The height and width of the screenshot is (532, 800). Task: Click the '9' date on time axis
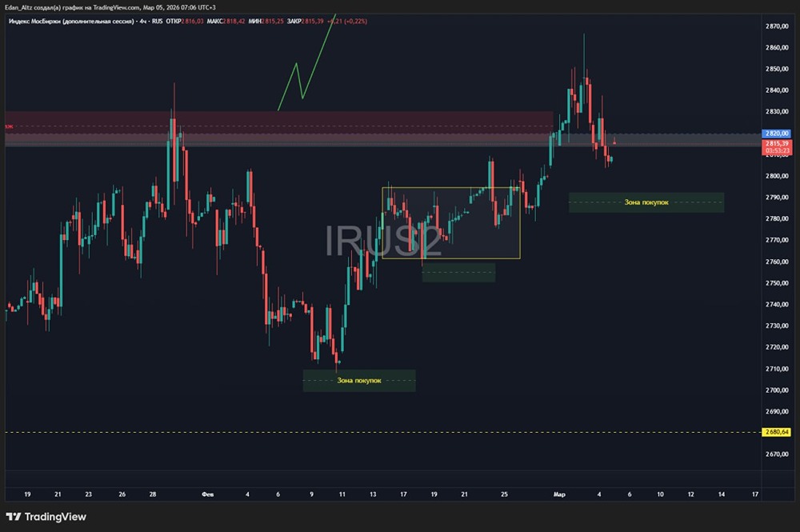[312, 494]
